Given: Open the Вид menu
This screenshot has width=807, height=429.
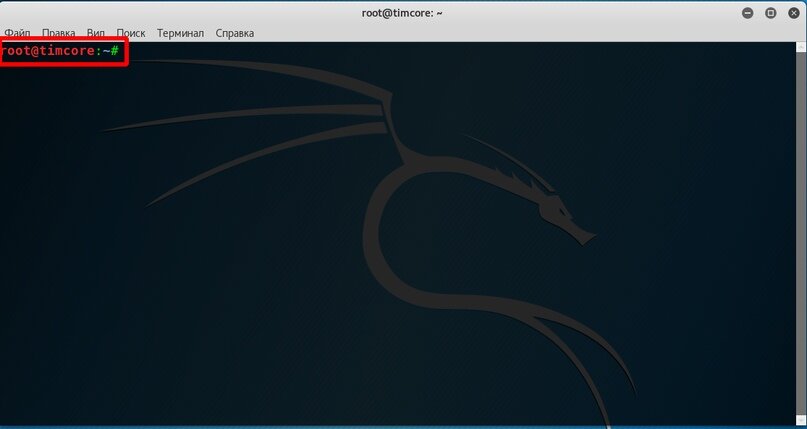Looking at the screenshot, I should point(96,33).
